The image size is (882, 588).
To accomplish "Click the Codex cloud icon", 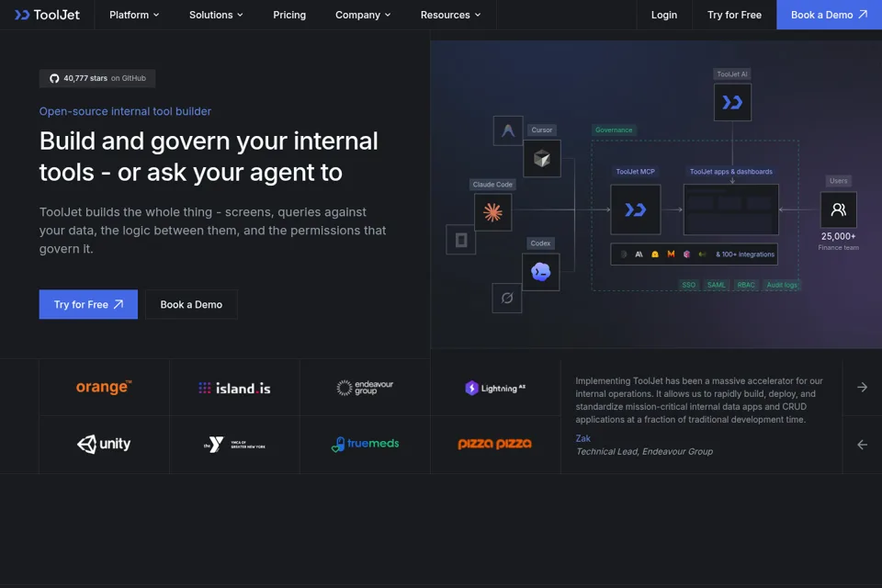I will pos(540,272).
